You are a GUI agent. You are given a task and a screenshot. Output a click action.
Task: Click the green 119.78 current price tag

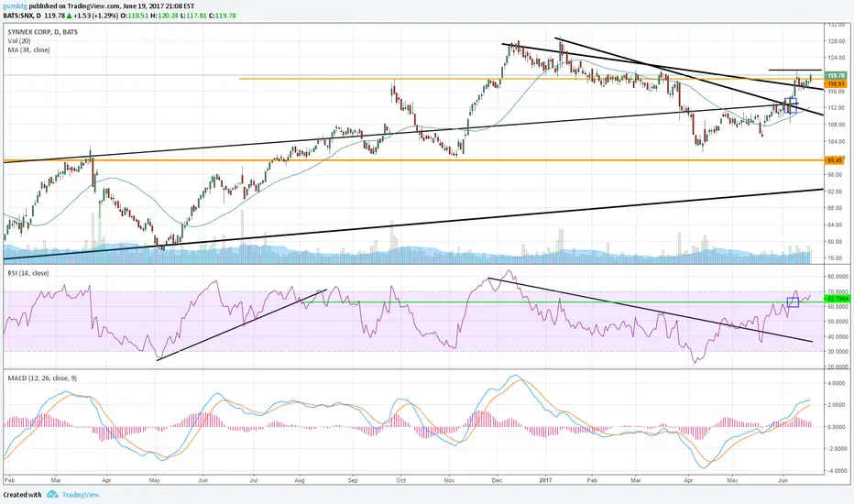click(836, 76)
